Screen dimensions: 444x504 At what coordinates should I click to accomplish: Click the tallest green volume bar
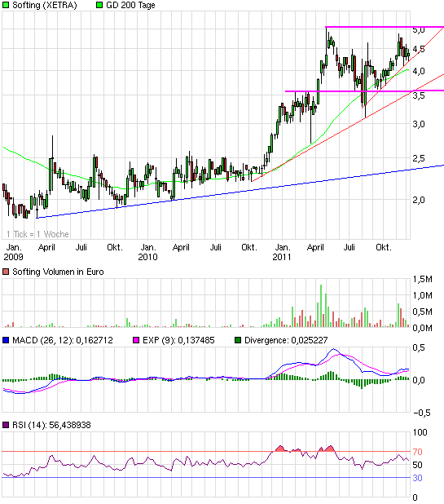pyautogui.click(x=321, y=306)
